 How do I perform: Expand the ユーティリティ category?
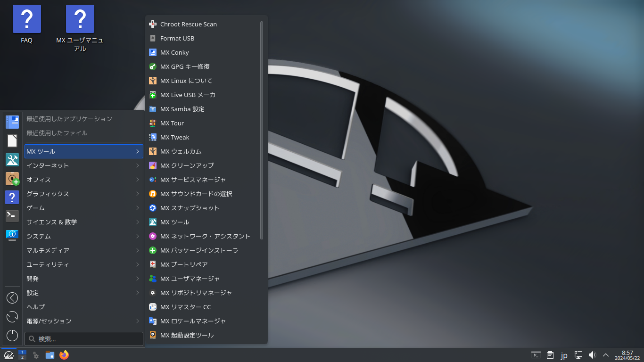[x=84, y=264]
